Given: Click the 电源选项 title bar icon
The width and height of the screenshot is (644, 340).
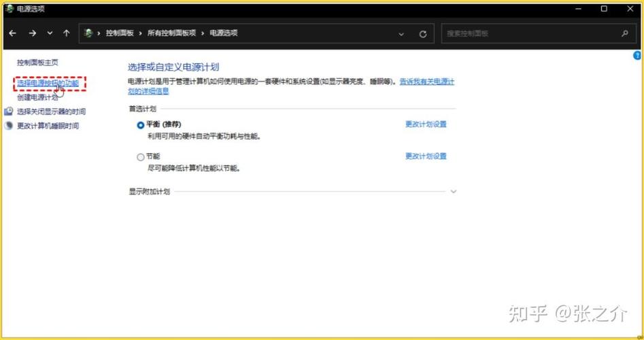Looking at the screenshot, I should [x=10, y=9].
